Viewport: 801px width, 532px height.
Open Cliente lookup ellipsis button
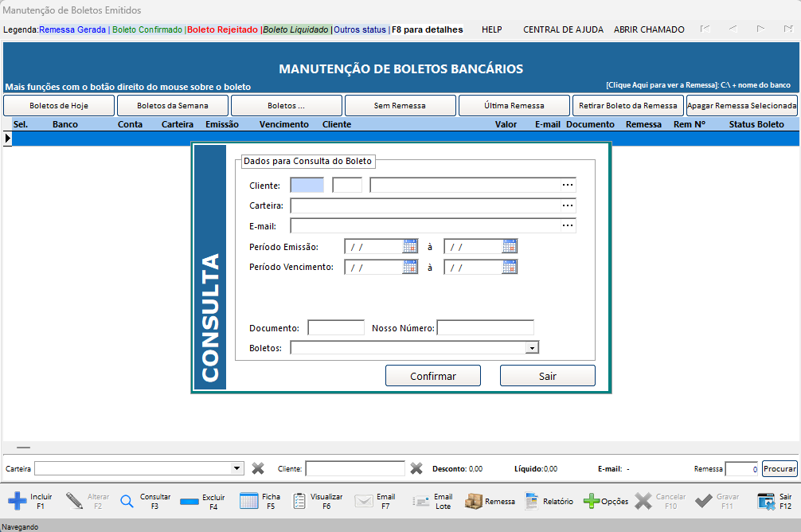click(x=568, y=185)
